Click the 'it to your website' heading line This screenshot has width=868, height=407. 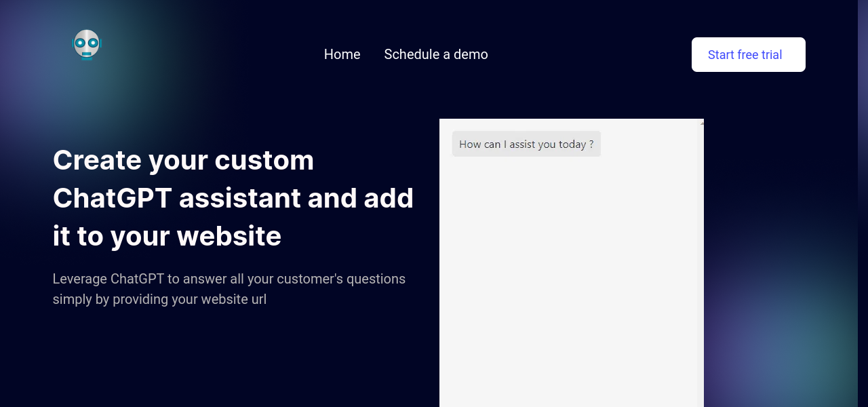click(167, 236)
